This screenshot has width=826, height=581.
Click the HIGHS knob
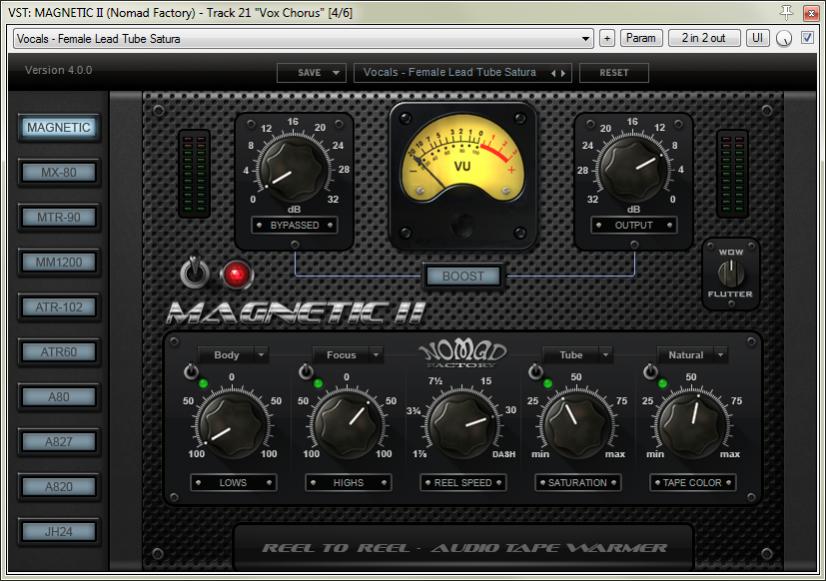tap(347, 425)
